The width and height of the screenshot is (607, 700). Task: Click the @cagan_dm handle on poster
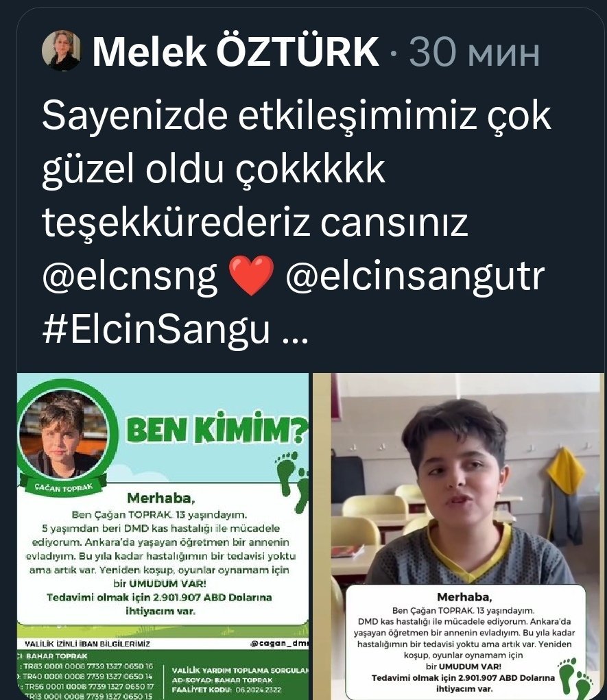point(280,643)
